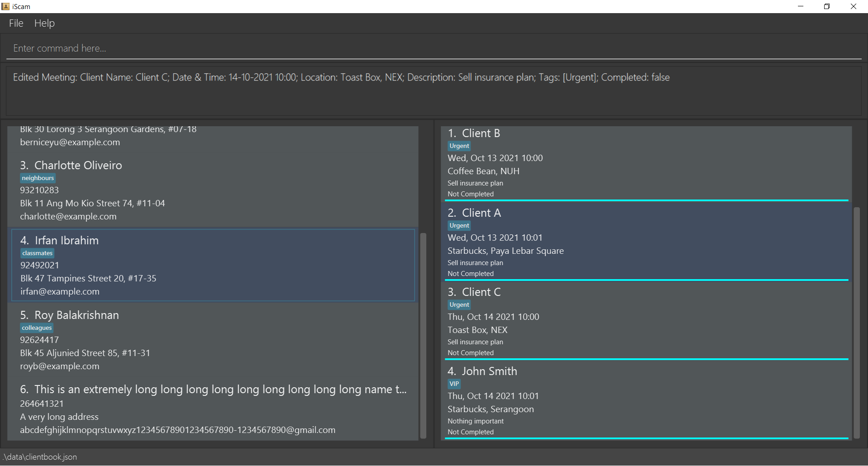This screenshot has width=868, height=466.
Task: Select the Edited Meeting result message text
Action: pos(341,77)
